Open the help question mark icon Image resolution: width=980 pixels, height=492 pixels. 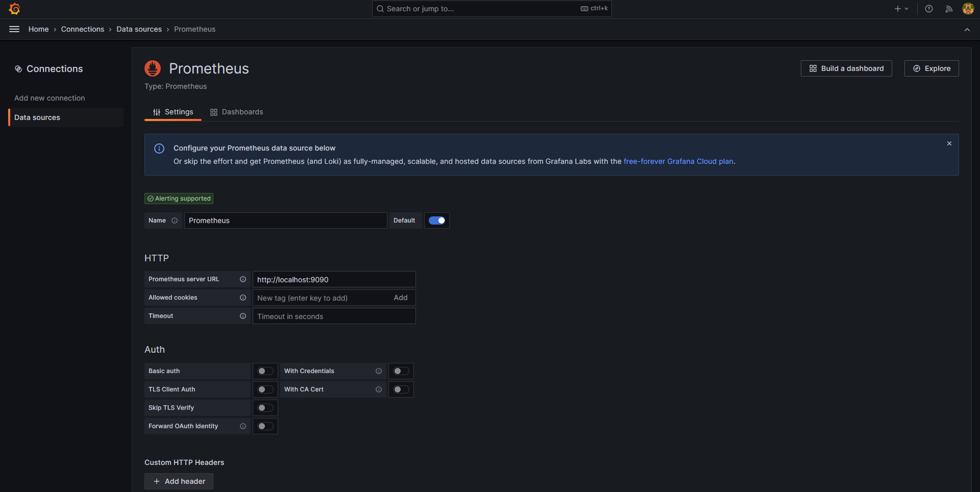click(x=929, y=9)
